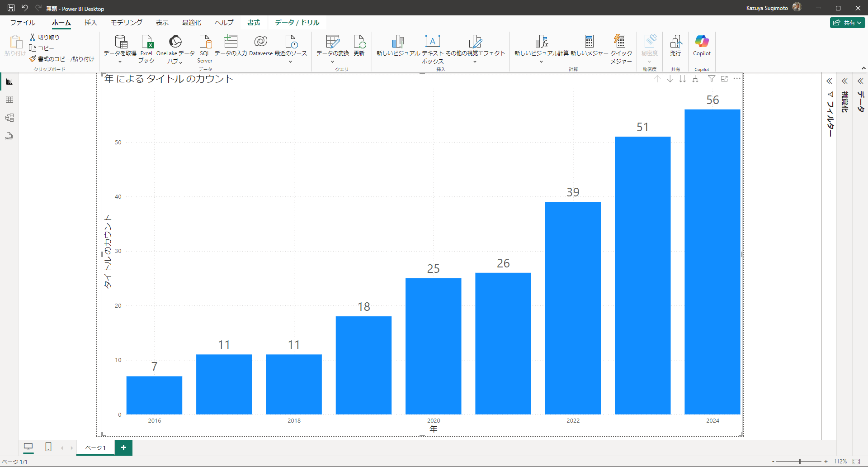Open the chart in focus mode
Image resolution: width=868 pixels, height=467 pixels.
point(724,79)
